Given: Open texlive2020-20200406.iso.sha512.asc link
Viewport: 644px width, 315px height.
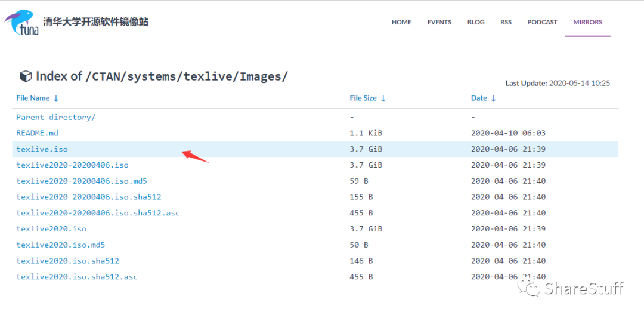Looking at the screenshot, I should coord(98,213).
